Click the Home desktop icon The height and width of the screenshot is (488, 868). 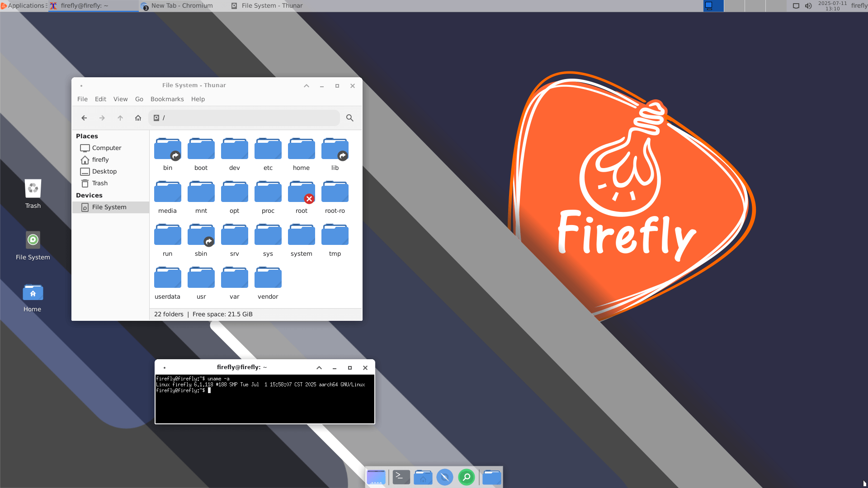[33, 298]
